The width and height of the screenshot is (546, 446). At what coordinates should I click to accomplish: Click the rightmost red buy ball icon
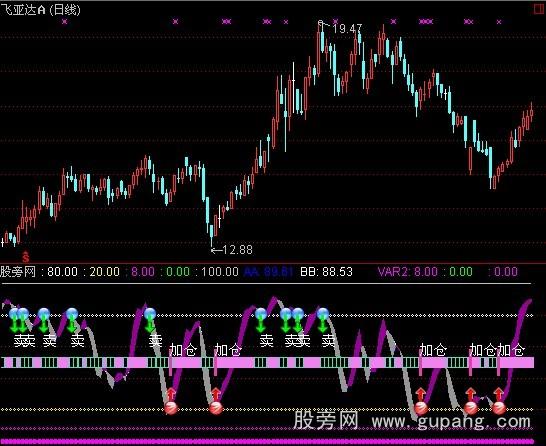(x=498, y=407)
